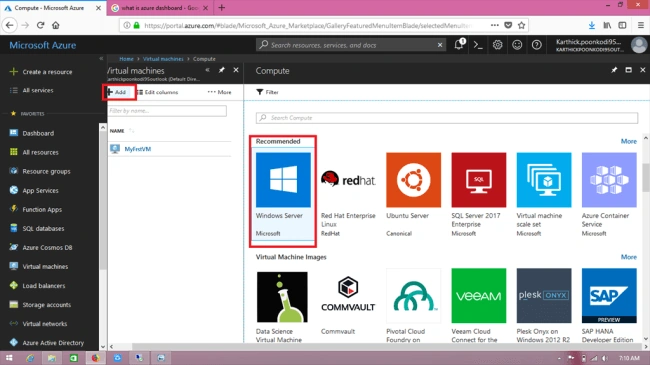Open the More toolbar menu
The height and width of the screenshot is (365, 650).
click(220, 92)
